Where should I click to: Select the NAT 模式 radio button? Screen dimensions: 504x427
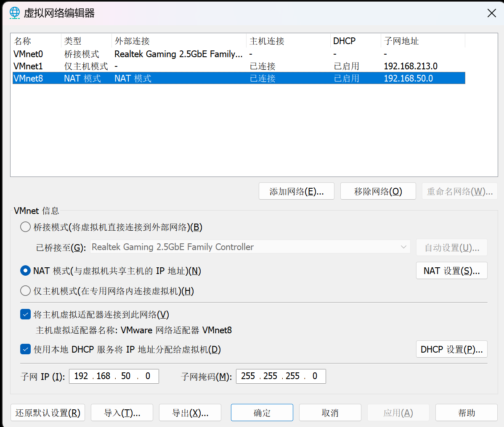coord(26,271)
